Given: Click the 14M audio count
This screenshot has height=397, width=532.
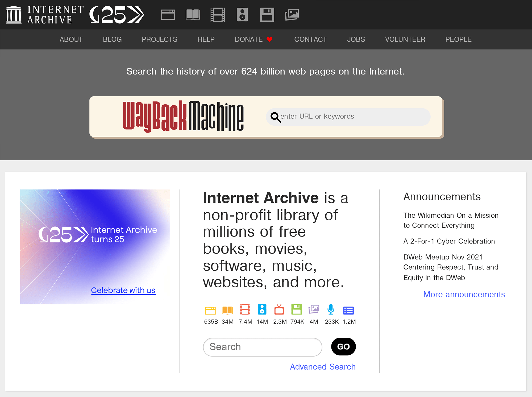Looking at the screenshot, I should point(262,322).
